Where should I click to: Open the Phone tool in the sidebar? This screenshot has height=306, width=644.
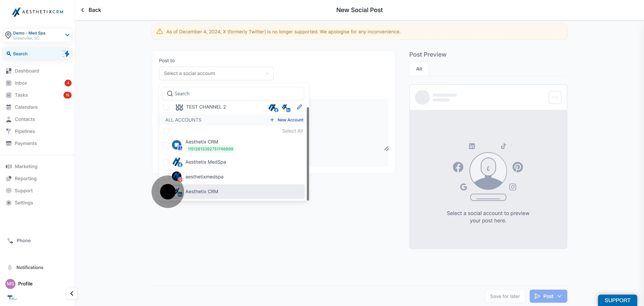click(x=24, y=240)
